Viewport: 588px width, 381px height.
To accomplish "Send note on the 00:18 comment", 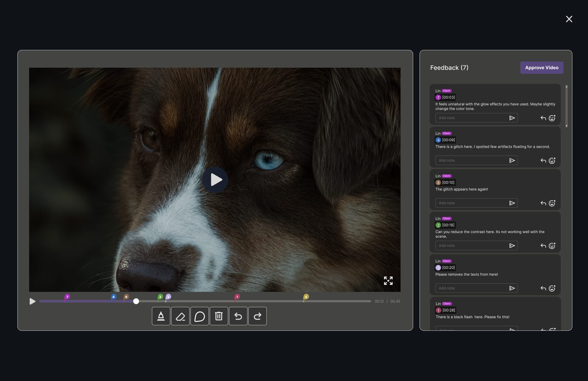I will point(512,246).
